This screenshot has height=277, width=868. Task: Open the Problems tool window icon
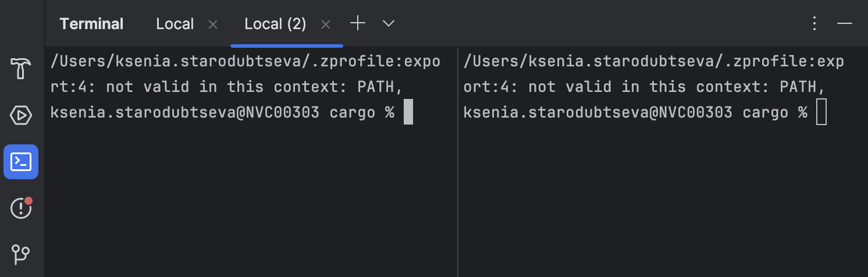(x=21, y=208)
